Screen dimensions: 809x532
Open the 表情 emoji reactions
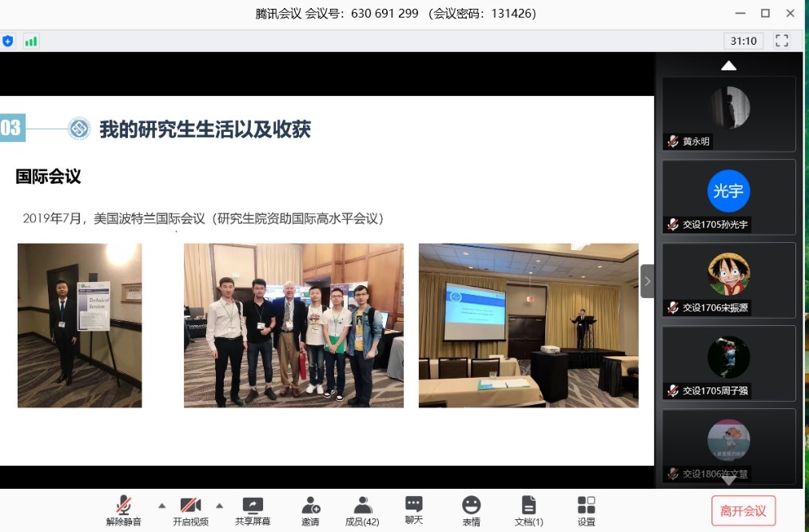472,511
